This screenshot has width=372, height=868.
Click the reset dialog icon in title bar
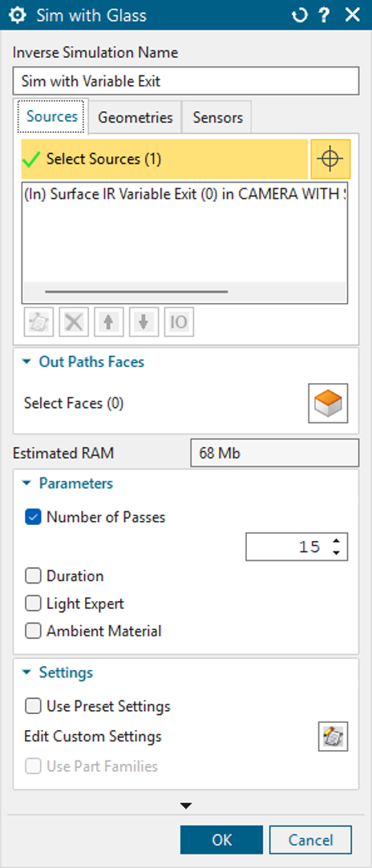300,15
